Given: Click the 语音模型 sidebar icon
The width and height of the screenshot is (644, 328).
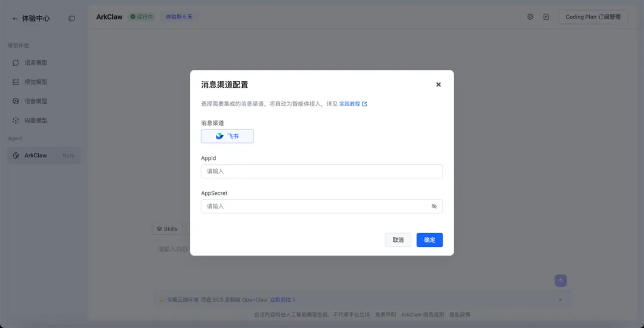Looking at the screenshot, I should coord(16,101).
